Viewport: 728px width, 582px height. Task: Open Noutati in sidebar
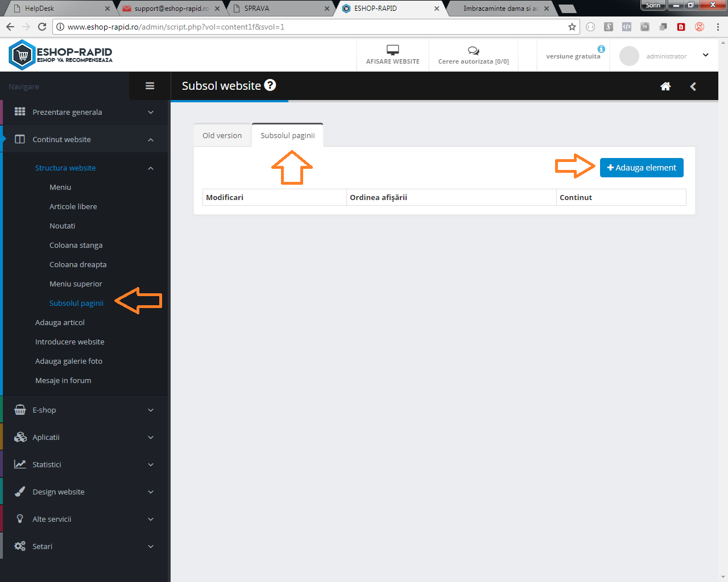63,226
